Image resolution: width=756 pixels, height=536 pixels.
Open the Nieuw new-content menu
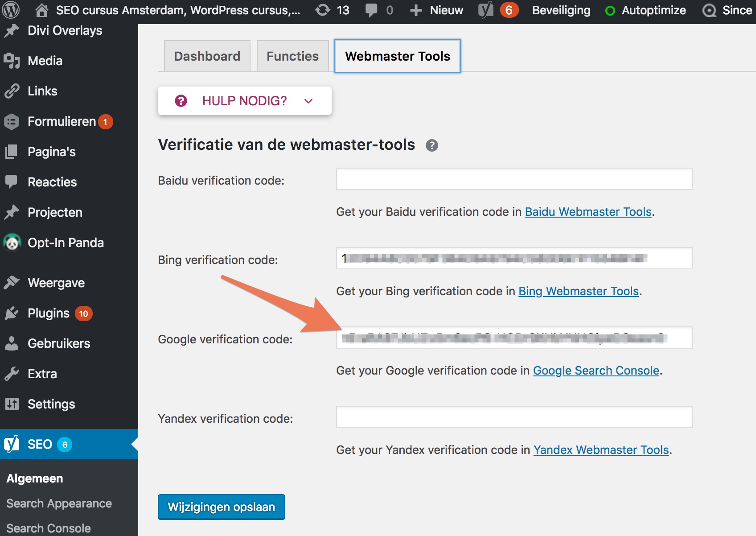pos(436,10)
